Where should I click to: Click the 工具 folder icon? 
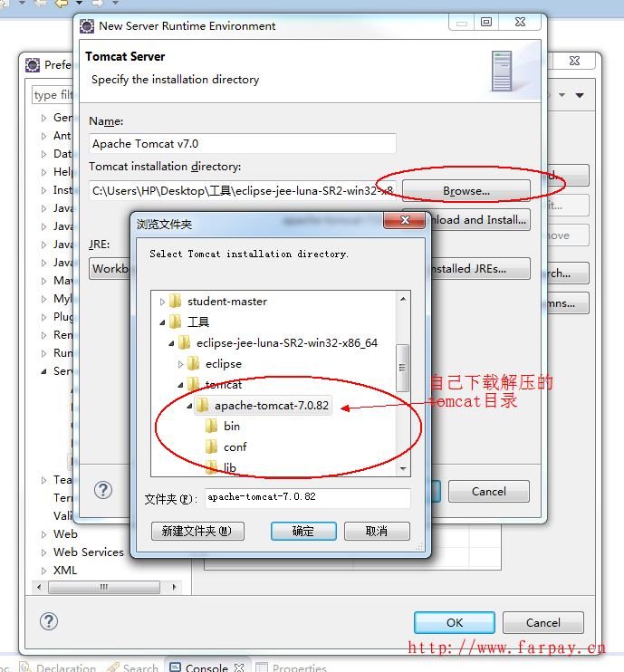point(176,322)
